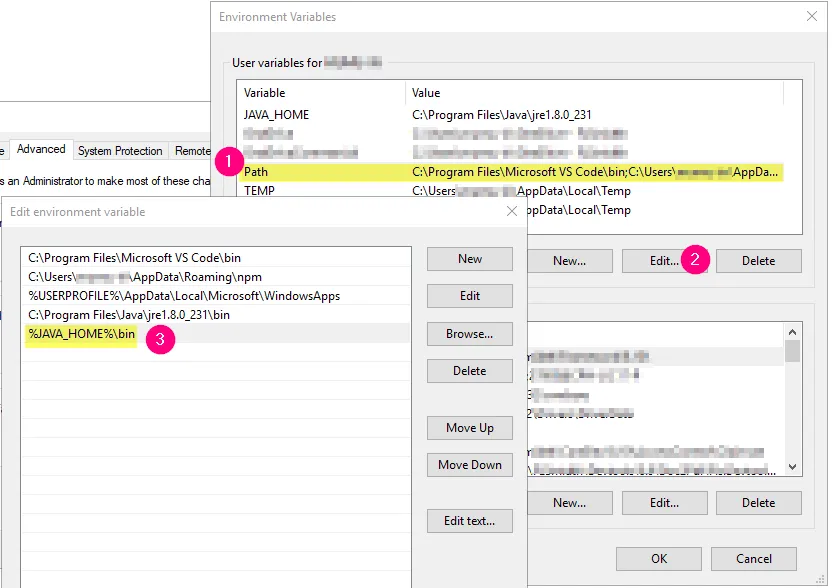Open the Browse... folder picker
832x588 pixels.
tap(470, 334)
